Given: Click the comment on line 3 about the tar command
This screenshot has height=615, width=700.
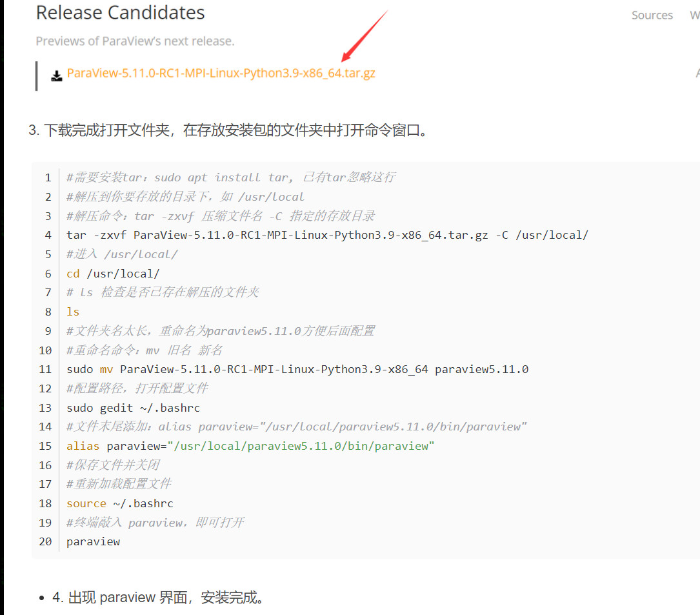Looking at the screenshot, I should tap(220, 216).
